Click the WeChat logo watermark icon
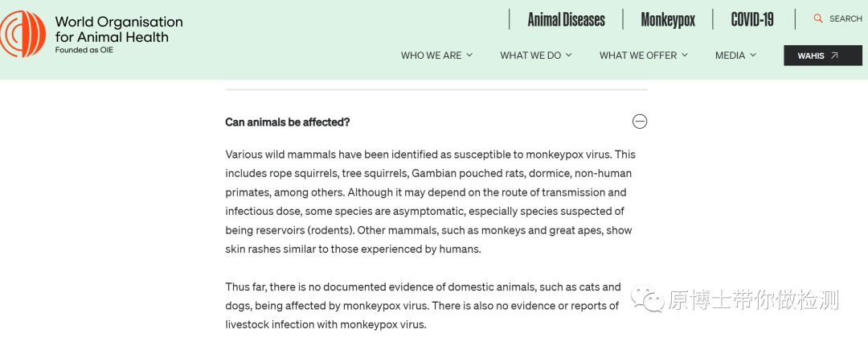The height and width of the screenshot is (338, 868). point(648,299)
